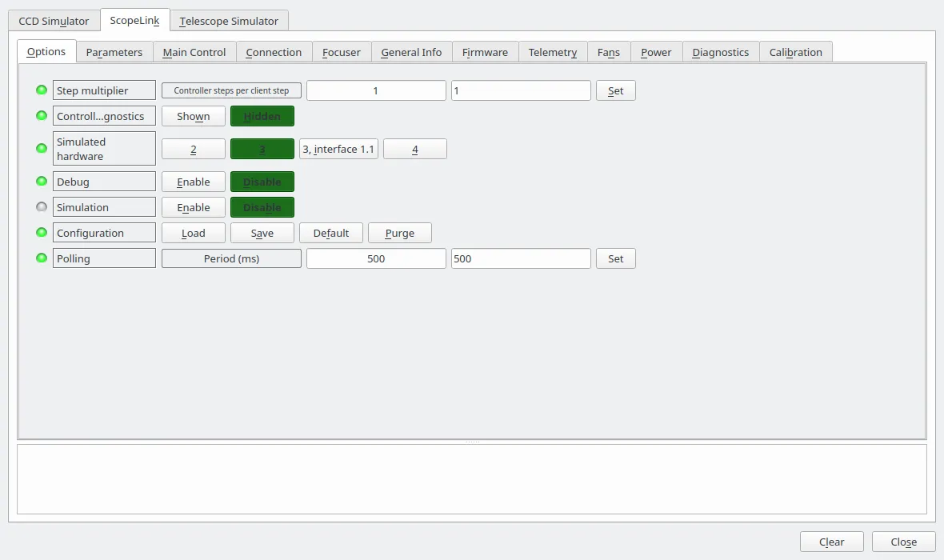Switch to the Fans tab

coord(609,52)
